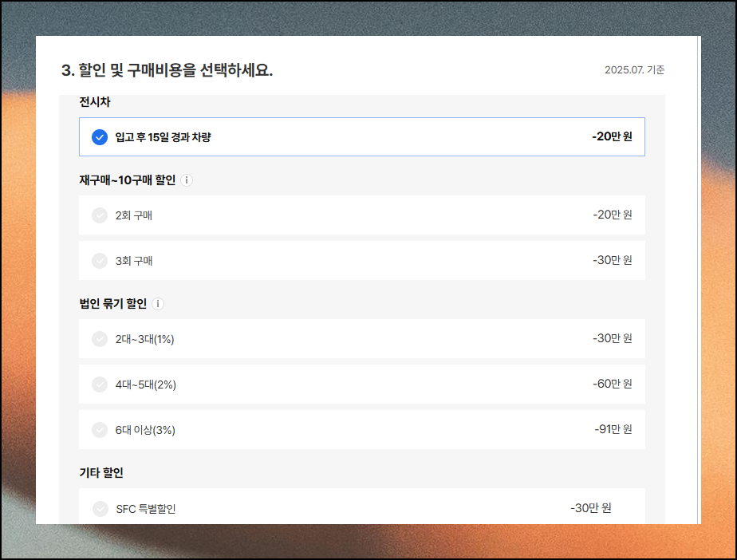Click the 2회 구매 label

(134, 216)
